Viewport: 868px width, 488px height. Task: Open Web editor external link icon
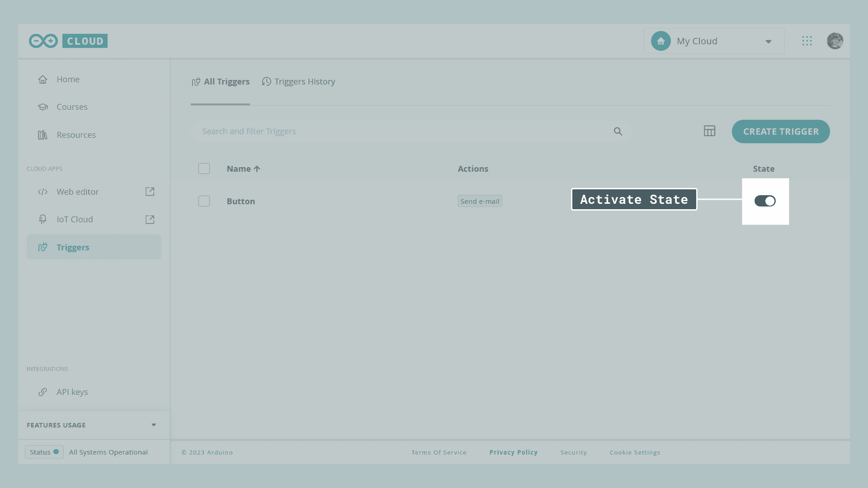coord(150,192)
